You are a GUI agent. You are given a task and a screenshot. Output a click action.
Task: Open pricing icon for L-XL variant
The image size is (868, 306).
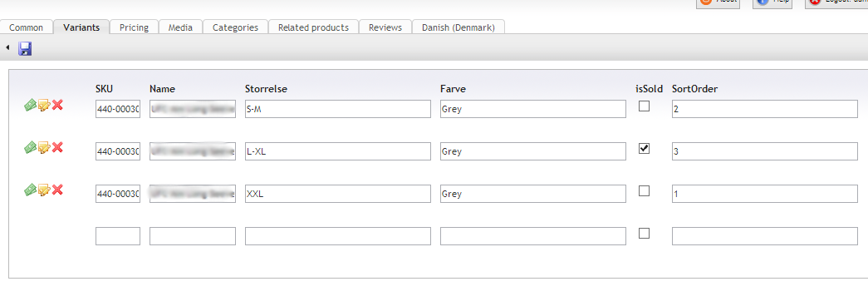tap(30, 147)
